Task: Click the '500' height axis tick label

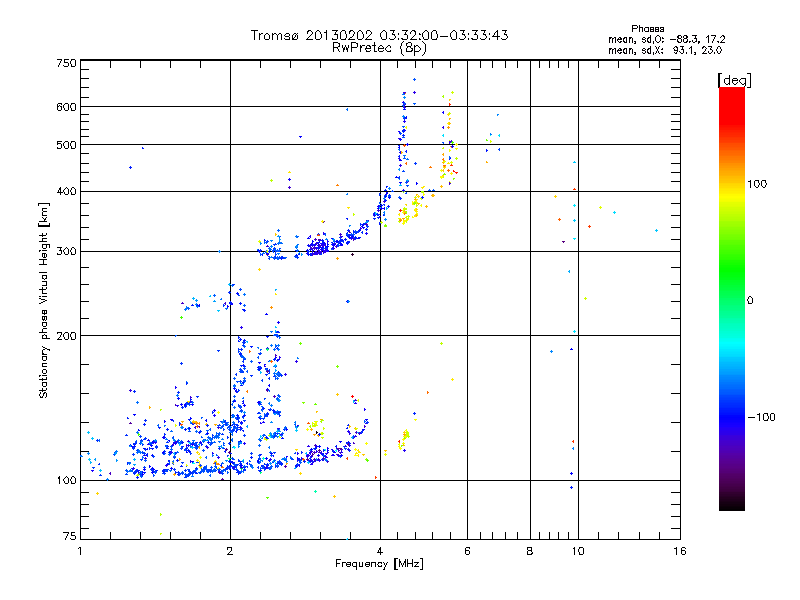Action: [x=66, y=145]
